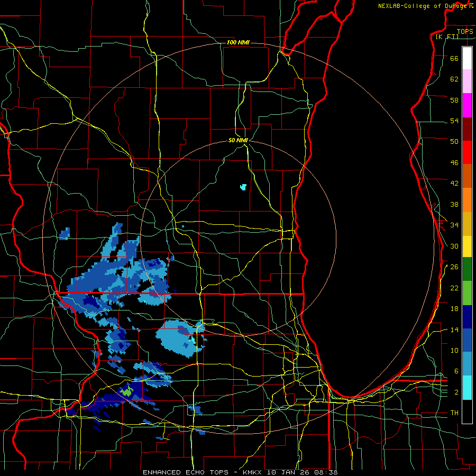
Task: Click the 'TOPS' legend heading
Action: tap(465, 31)
